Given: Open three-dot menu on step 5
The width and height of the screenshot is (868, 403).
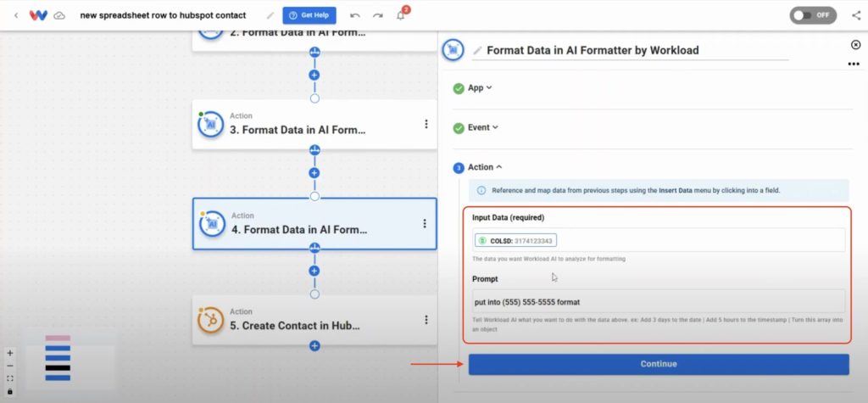Looking at the screenshot, I should point(426,320).
